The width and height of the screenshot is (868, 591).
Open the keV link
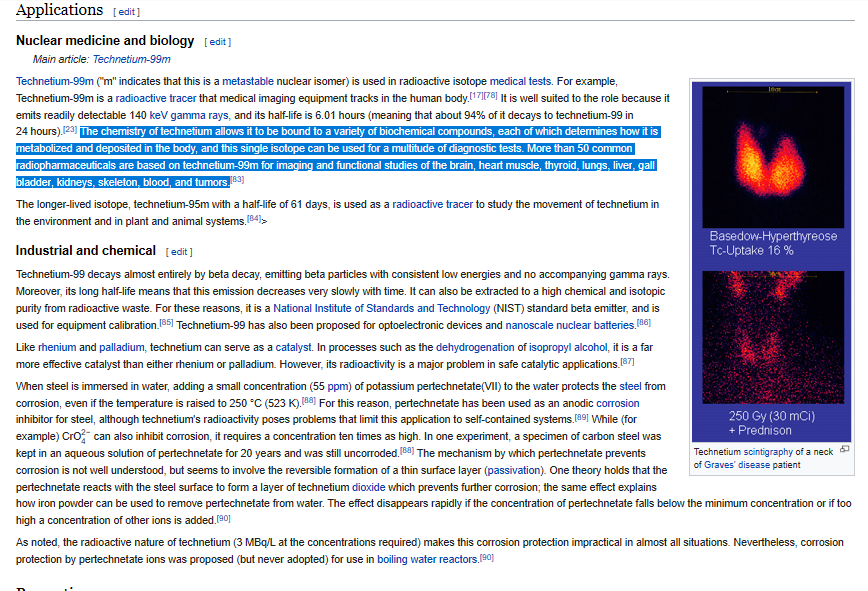pyautogui.click(x=158, y=115)
